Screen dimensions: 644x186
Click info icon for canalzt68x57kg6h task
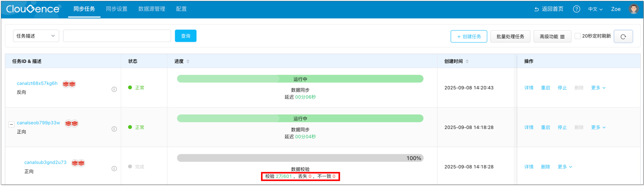click(114, 89)
